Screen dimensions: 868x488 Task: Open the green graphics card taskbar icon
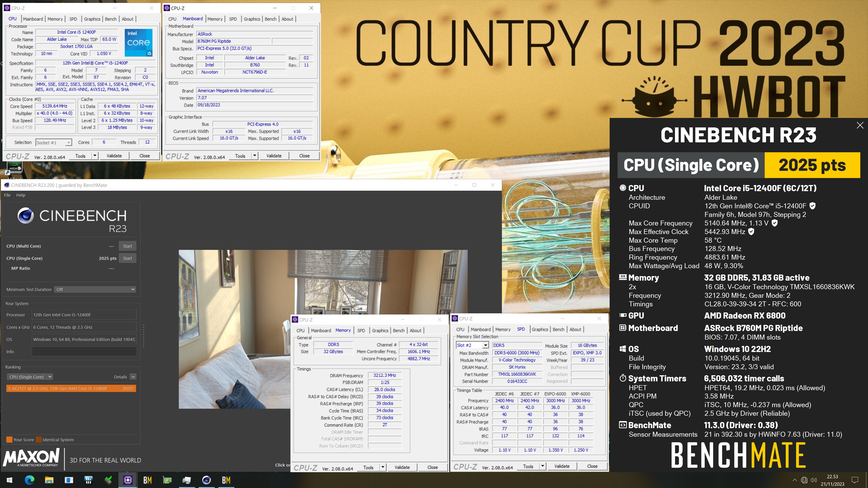[167, 480]
